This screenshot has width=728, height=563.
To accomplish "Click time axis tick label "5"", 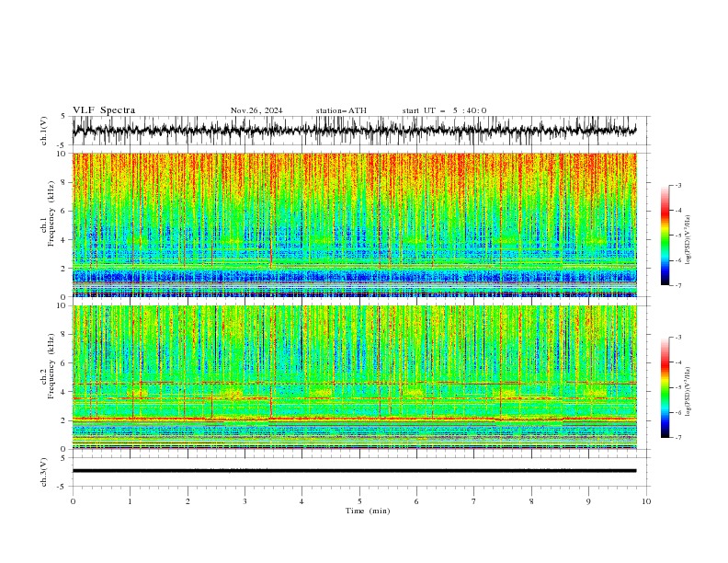I will 359,501.
